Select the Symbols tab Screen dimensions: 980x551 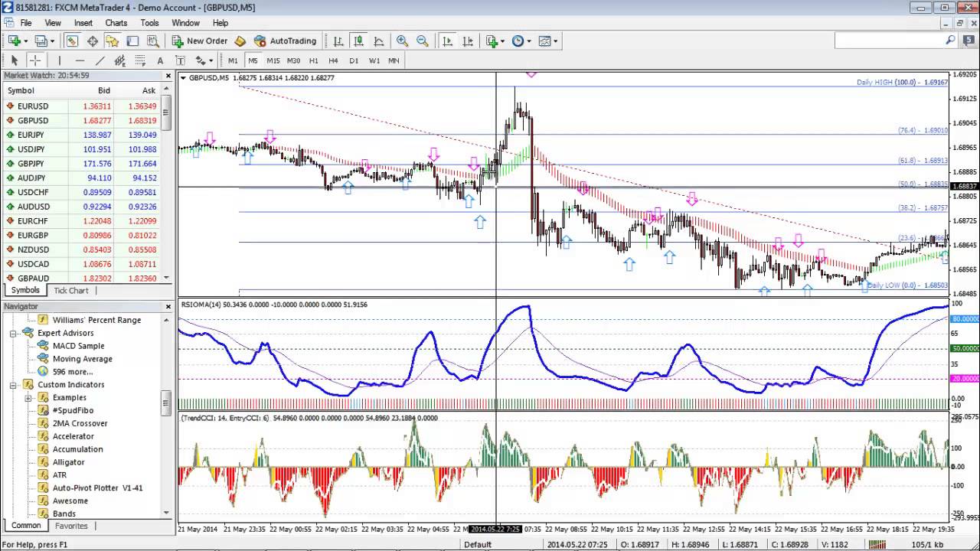(x=25, y=291)
